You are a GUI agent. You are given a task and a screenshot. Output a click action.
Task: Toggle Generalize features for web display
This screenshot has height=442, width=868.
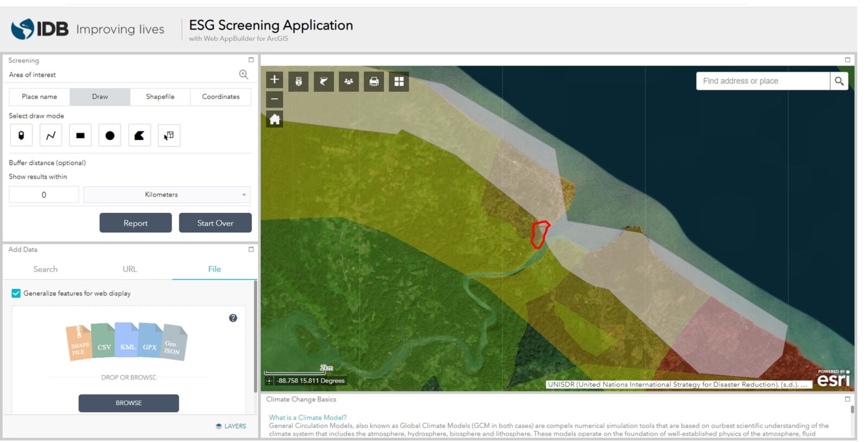tap(16, 293)
